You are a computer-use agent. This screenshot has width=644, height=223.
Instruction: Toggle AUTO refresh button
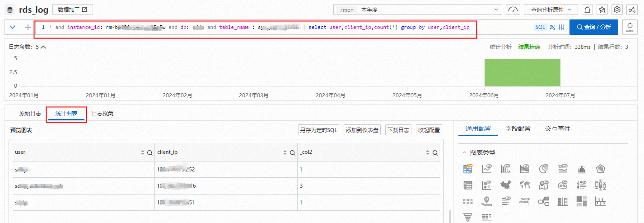630,27
